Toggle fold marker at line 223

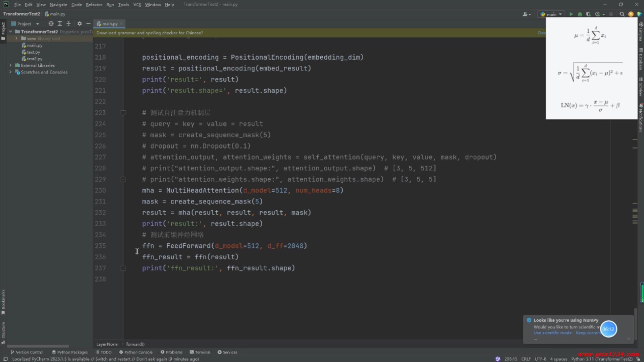(123, 113)
